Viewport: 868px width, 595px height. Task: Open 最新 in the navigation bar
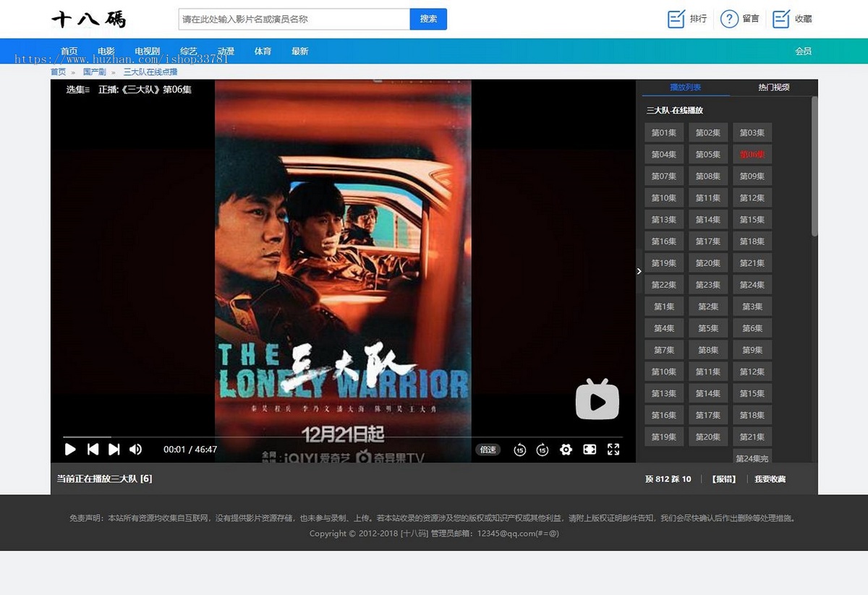click(300, 51)
